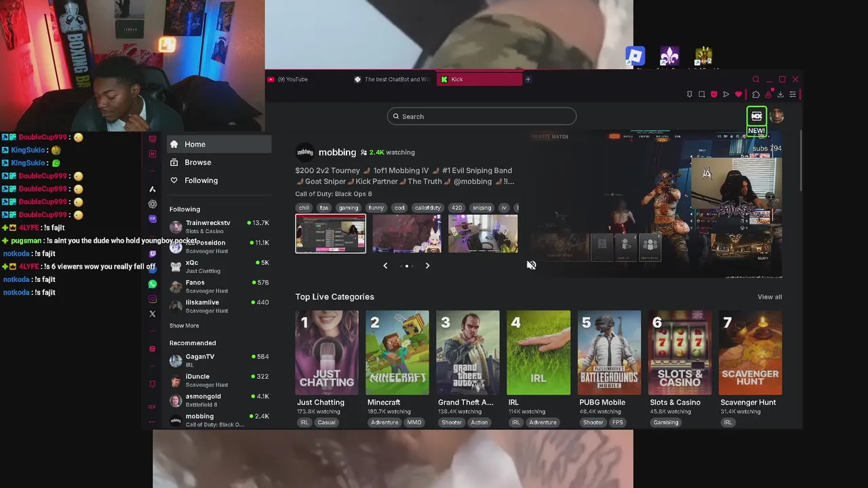Open the Roblox desktop shortcut
868x488 pixels.
[x=635, y=56]
